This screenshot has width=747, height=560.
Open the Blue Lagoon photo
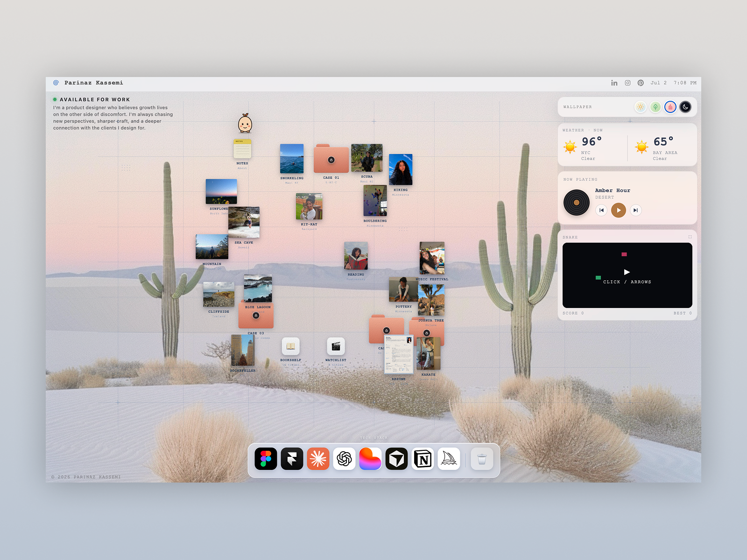point(258,289)
